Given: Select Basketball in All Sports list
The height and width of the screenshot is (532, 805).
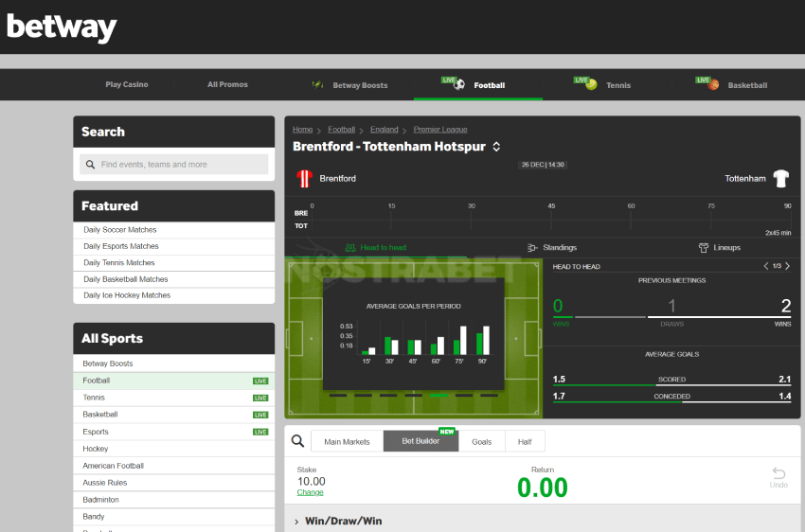Looking at the screenshot, I should coord(174,415).
